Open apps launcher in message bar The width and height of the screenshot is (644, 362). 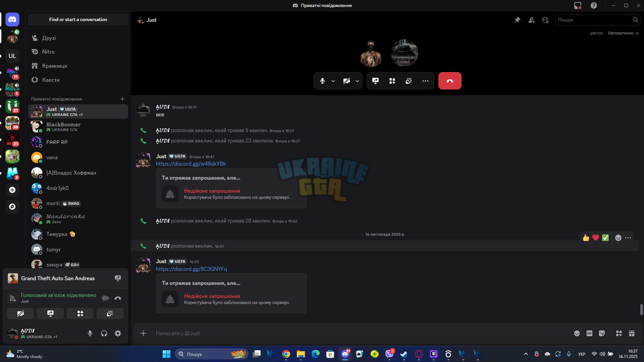(619, 334)
